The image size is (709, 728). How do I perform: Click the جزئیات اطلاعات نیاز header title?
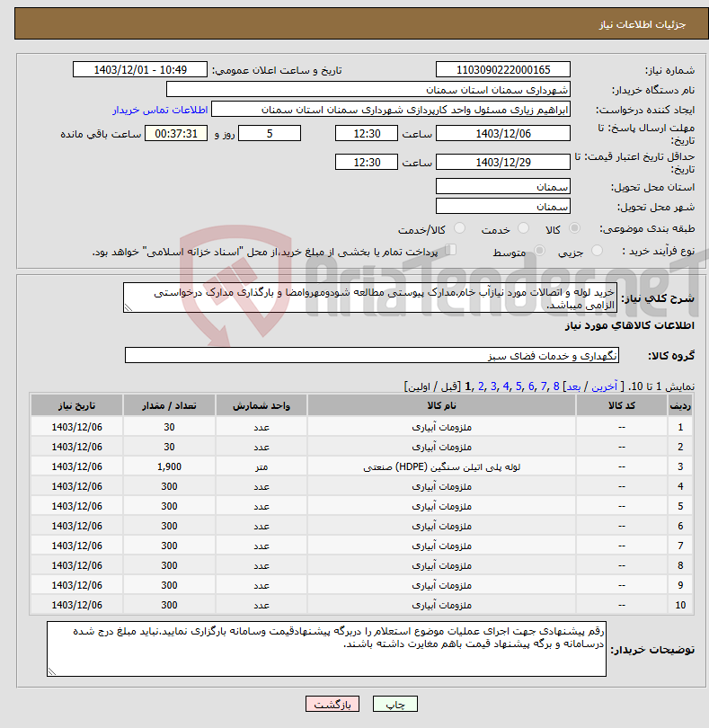click(643, 24)
